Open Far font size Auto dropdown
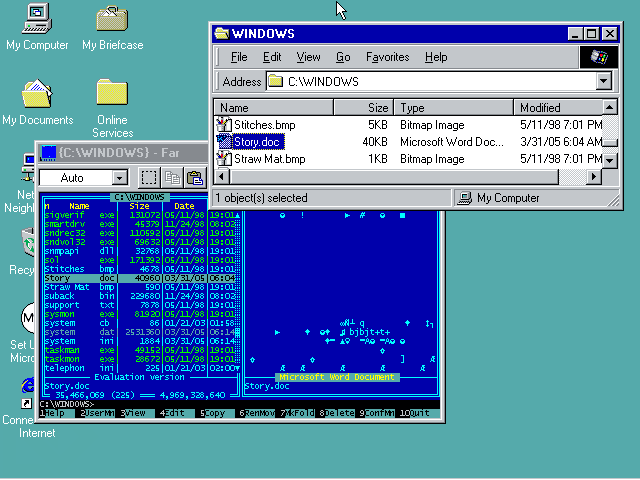The width and height of the screenshot is (640, 480). [x=120, y=178]
